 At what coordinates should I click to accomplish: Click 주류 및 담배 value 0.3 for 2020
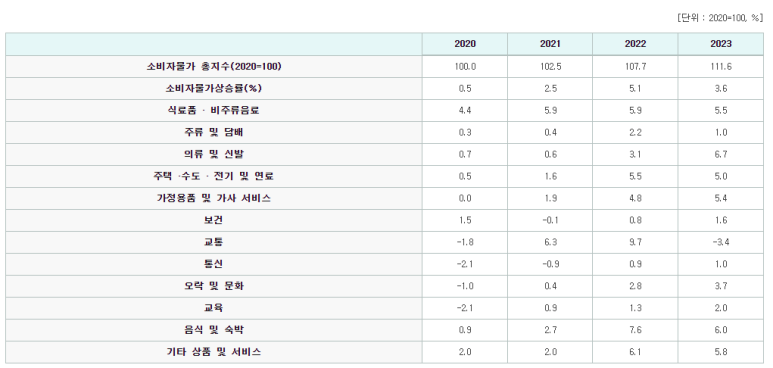tap(465, 133)
